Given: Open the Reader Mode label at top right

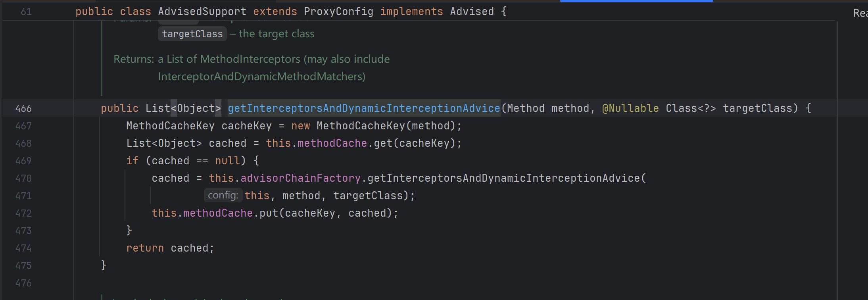Looking at the screenshot, I should (860, 13).
